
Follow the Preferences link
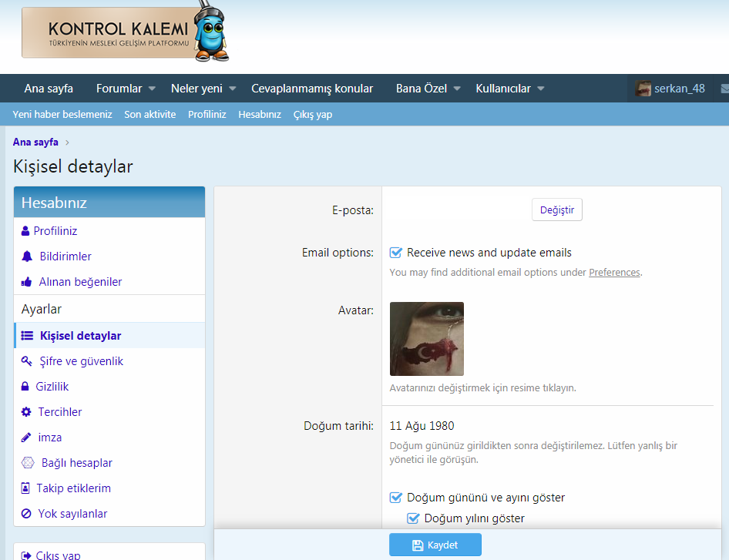[615, 273]
